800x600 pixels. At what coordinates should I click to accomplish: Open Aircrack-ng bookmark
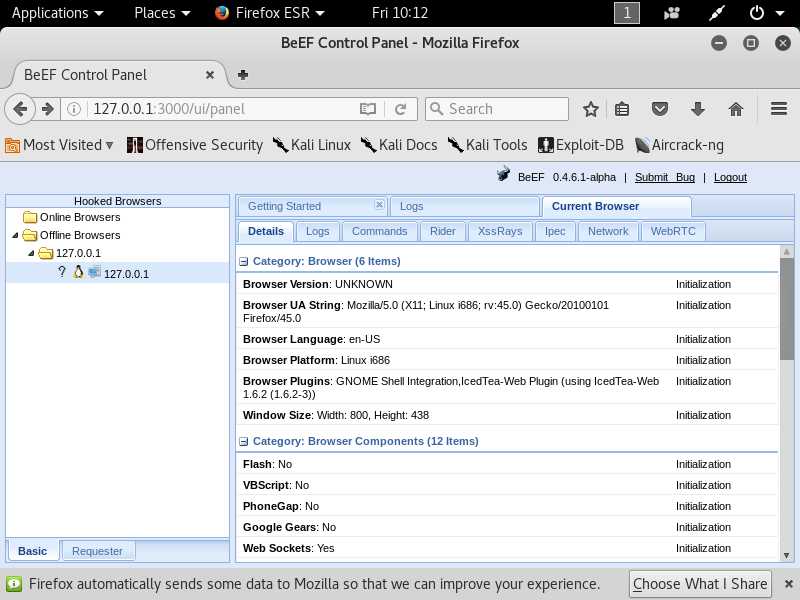tap(679, 145)
